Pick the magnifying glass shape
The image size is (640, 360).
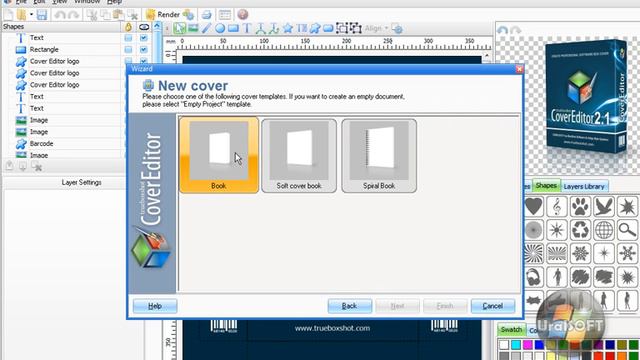627,230
